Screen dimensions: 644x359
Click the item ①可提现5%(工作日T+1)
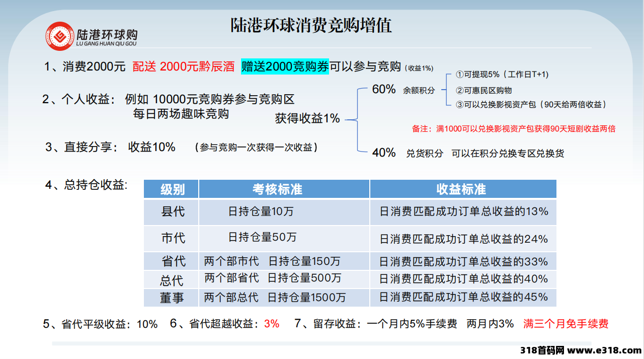click(502, 75)
